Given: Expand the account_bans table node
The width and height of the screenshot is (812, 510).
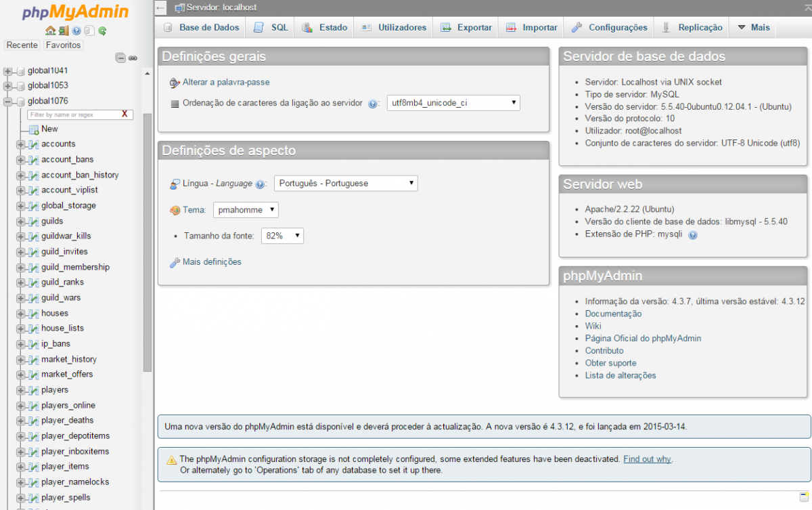Looking at the screenshot, I should (20, 160).
